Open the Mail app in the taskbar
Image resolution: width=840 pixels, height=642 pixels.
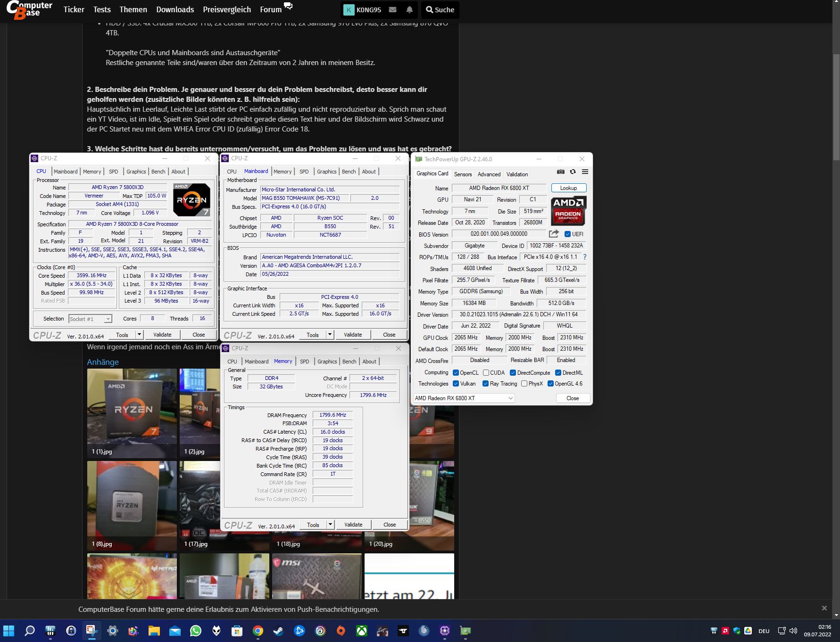click(x=175, y=631)
